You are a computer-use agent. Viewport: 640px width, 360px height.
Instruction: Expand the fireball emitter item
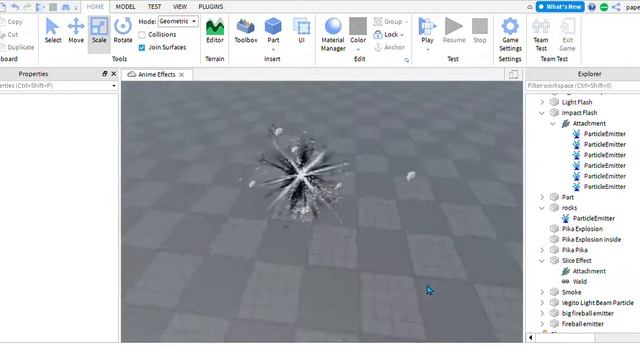pos(542,324)
